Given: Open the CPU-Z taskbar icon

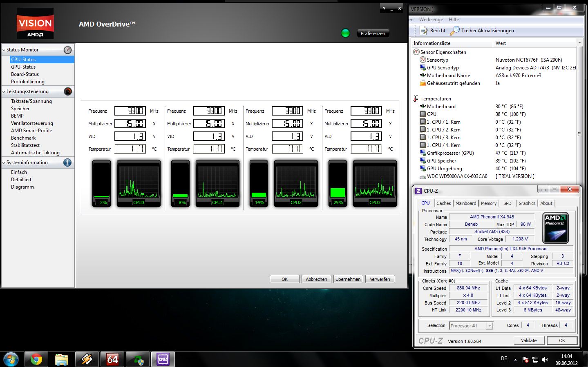Looking at the screenshot, I should point(163,359).
